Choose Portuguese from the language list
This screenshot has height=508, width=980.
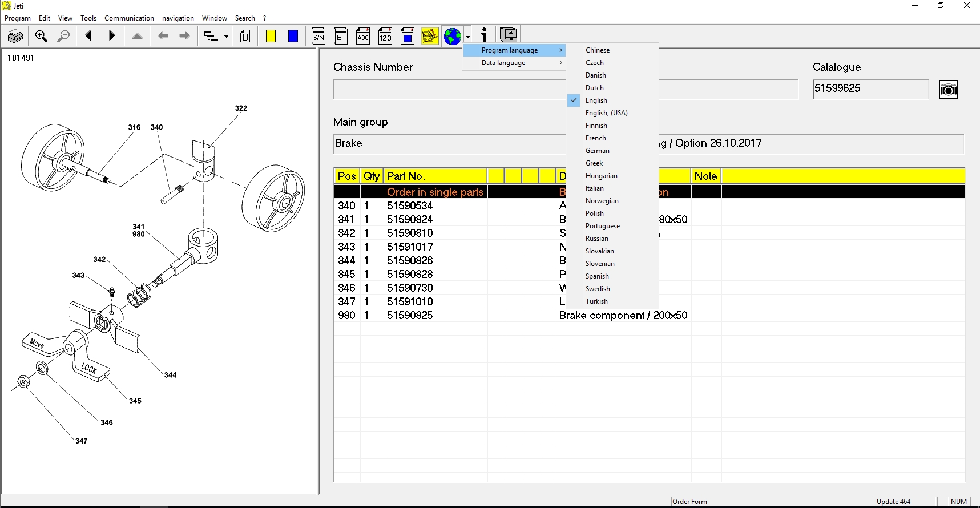(612, 226)
